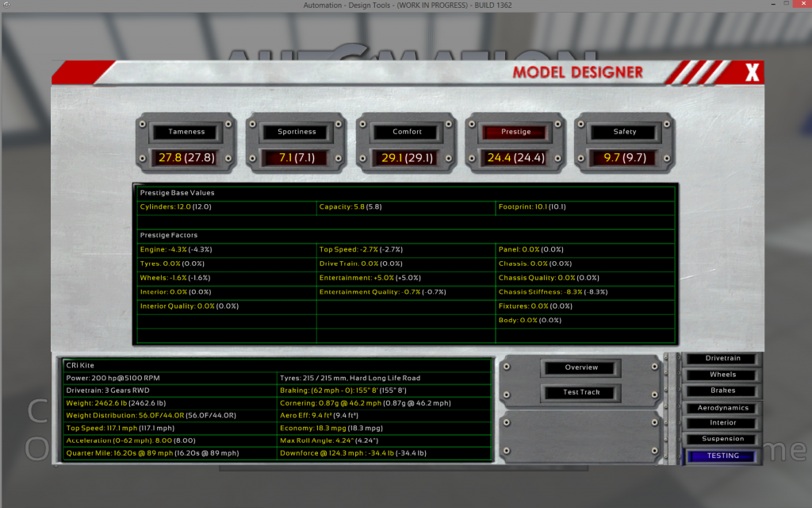Go to the Interior section
Viewport: 812px width, 508px height.
(722, 422)
